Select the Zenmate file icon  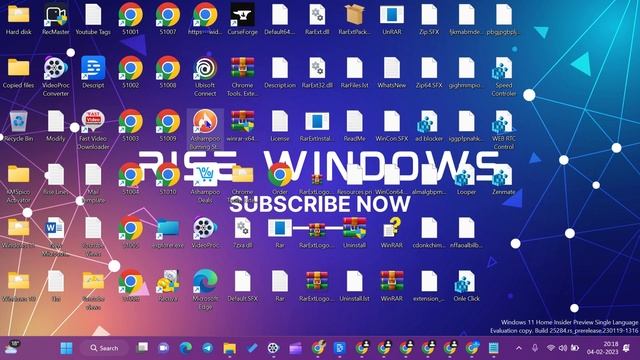pyautogui.click(x=504, y=179)
